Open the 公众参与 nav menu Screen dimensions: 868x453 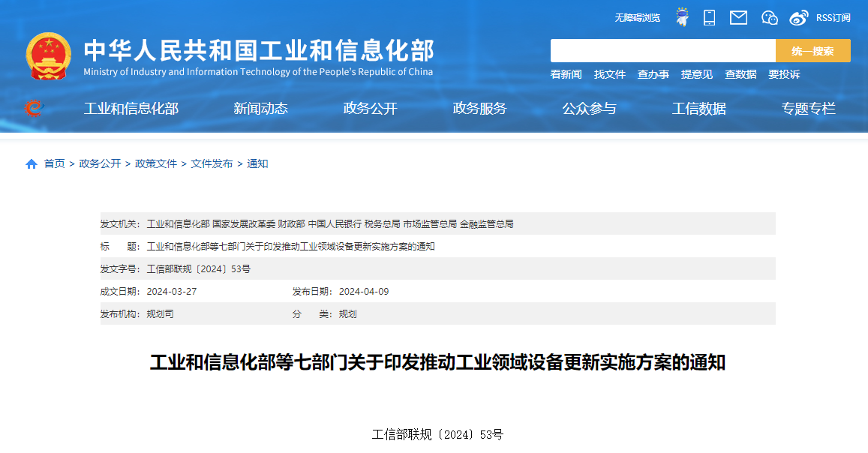coord(589,109)
